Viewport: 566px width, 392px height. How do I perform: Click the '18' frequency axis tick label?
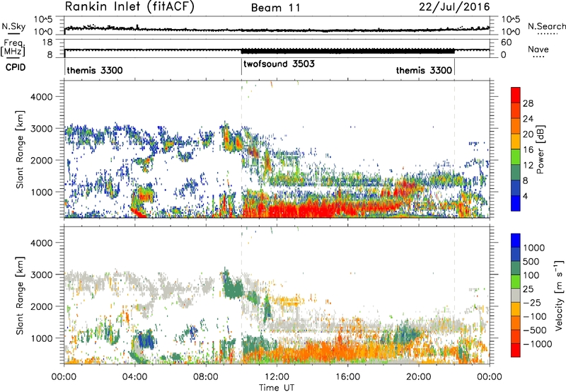point(47,42)
